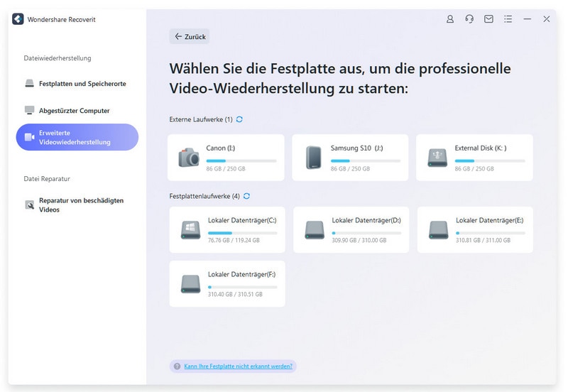The width and height of the screenshot is (568, 392).
Task: Click the video camera icon in sidebar
Action: [29, 137]
